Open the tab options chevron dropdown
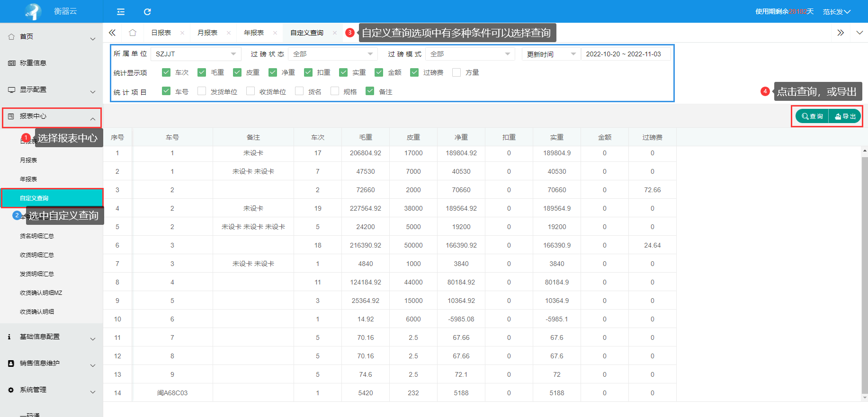This screenshot has width=868, height=417. tap(859, 33)
